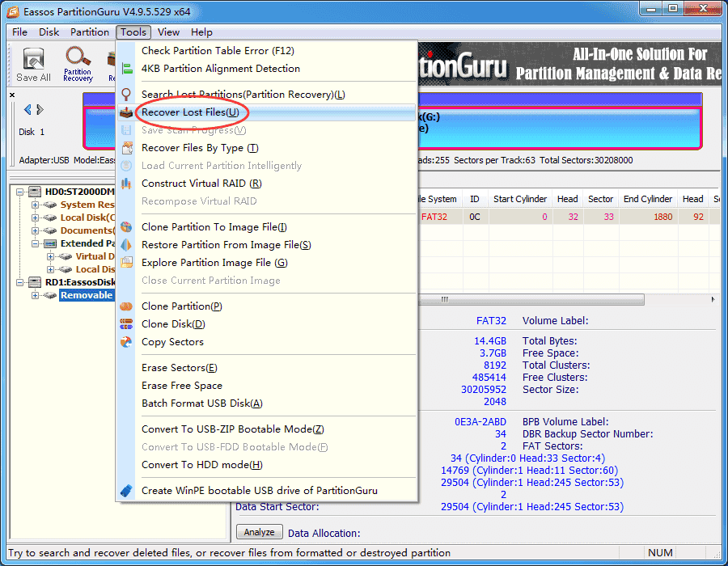The width and height of the screenshot is (728, 566).
Task: Close the open Tools menu
Action: click(x=133, y=32)
